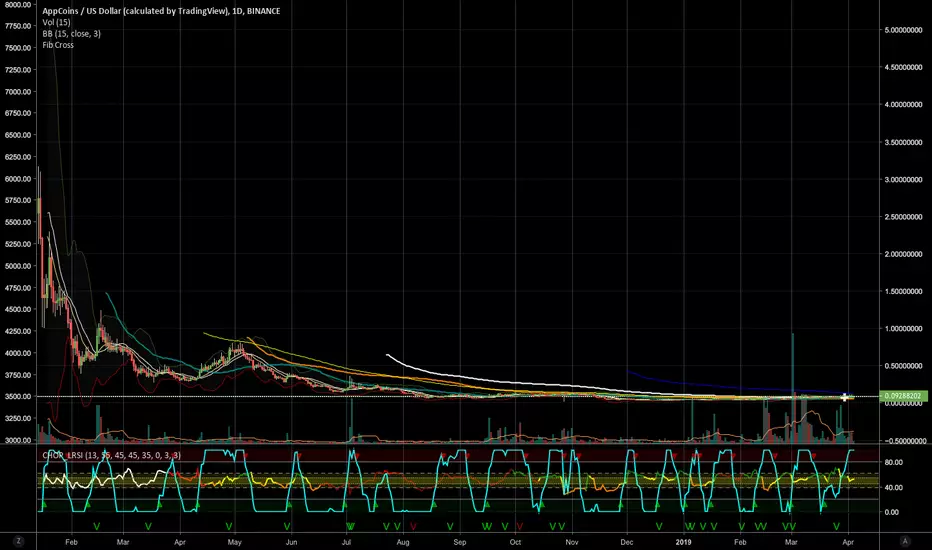Click the 7500.00 value on the left axis
The image size is (932, 550).
(18, 48)
